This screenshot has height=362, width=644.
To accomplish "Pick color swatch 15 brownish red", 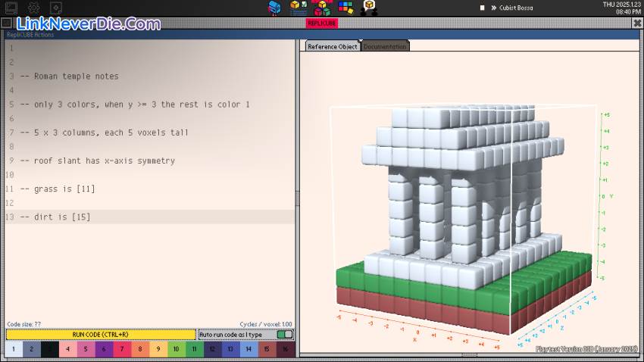I will (x=266, y=349).
